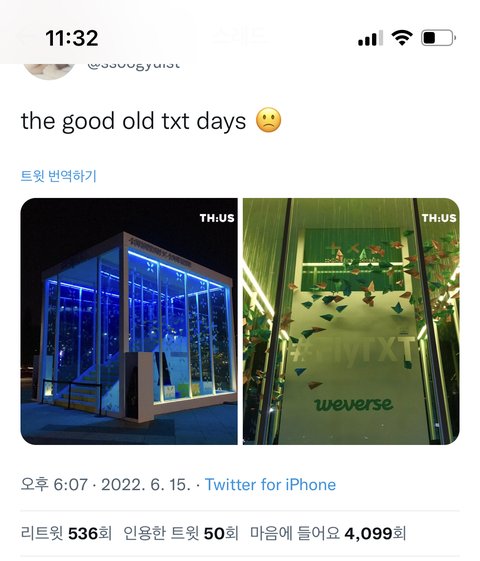Tap the #FlyTXT text in green photo
Screen dimensions: 480x561
tap(353, 350)
